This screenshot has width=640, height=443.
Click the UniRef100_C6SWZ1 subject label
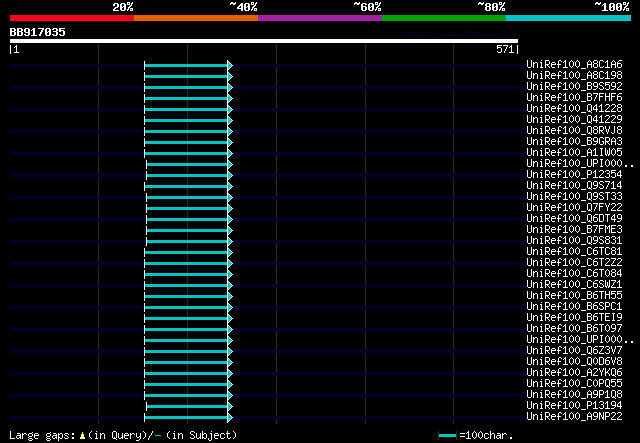tap(574, 285)
